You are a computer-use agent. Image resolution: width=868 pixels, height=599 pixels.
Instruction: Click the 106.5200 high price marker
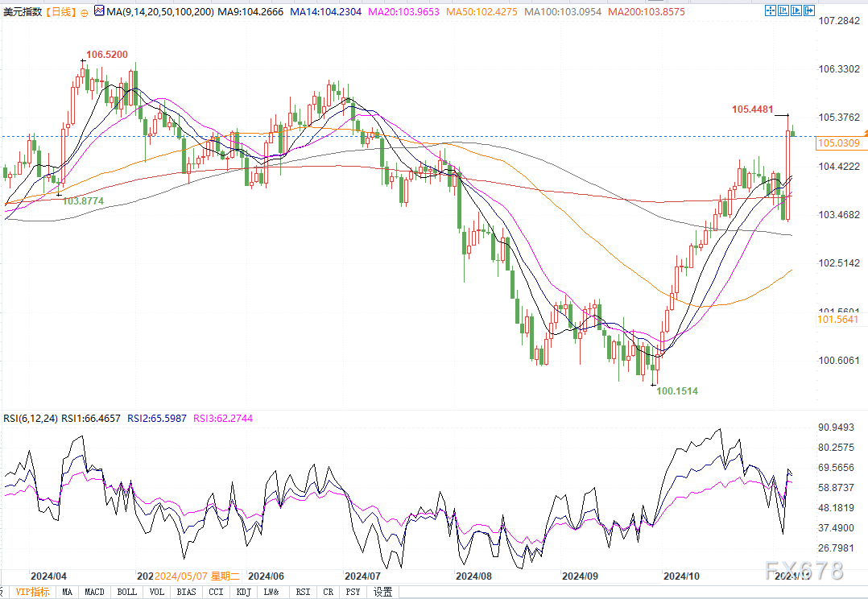106,54
